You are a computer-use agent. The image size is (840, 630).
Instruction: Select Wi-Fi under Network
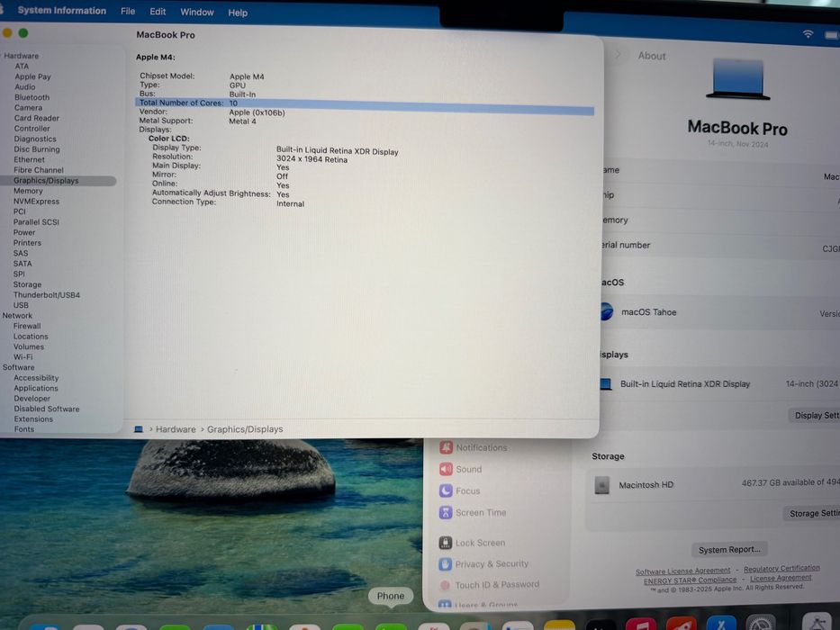(23, 356)
